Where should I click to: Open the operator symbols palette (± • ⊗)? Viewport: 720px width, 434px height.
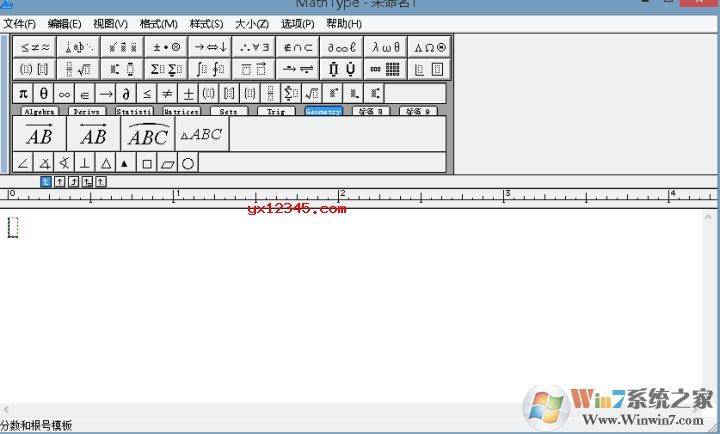point(166,47)
